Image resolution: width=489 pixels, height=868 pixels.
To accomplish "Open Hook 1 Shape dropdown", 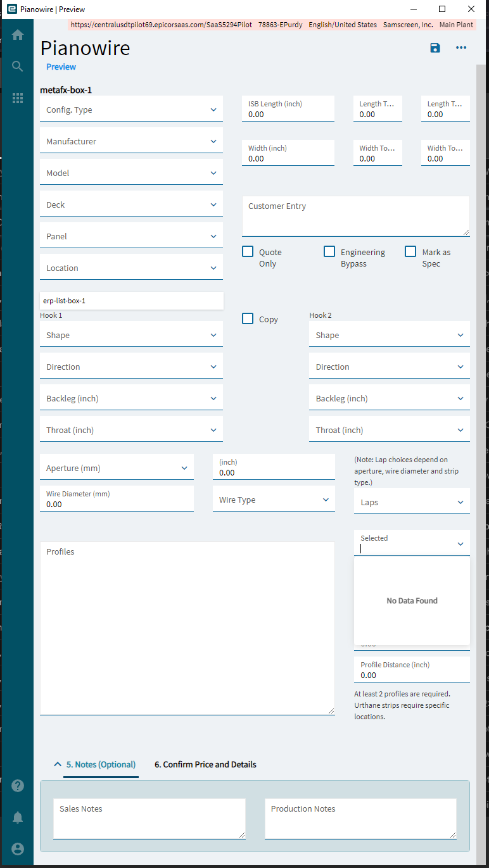I will coord(131,334).
